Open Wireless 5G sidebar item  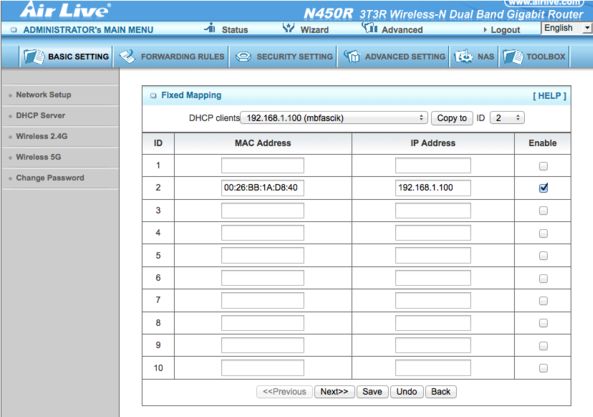[38, 157]
